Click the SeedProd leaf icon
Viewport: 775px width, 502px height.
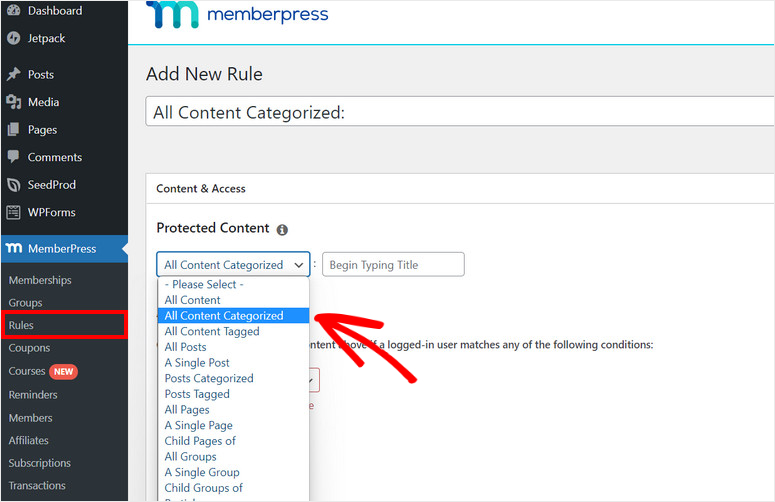click(14, 185)
